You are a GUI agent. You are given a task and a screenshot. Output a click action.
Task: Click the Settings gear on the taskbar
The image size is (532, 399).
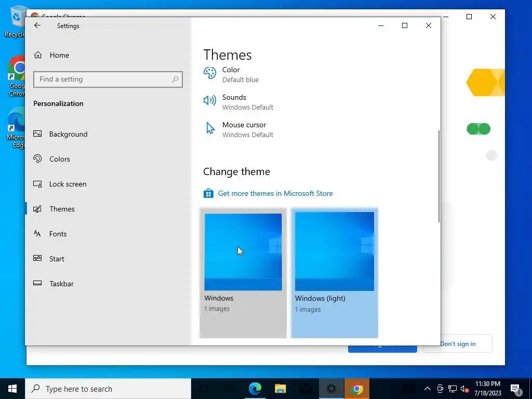(x=331, y=389)
